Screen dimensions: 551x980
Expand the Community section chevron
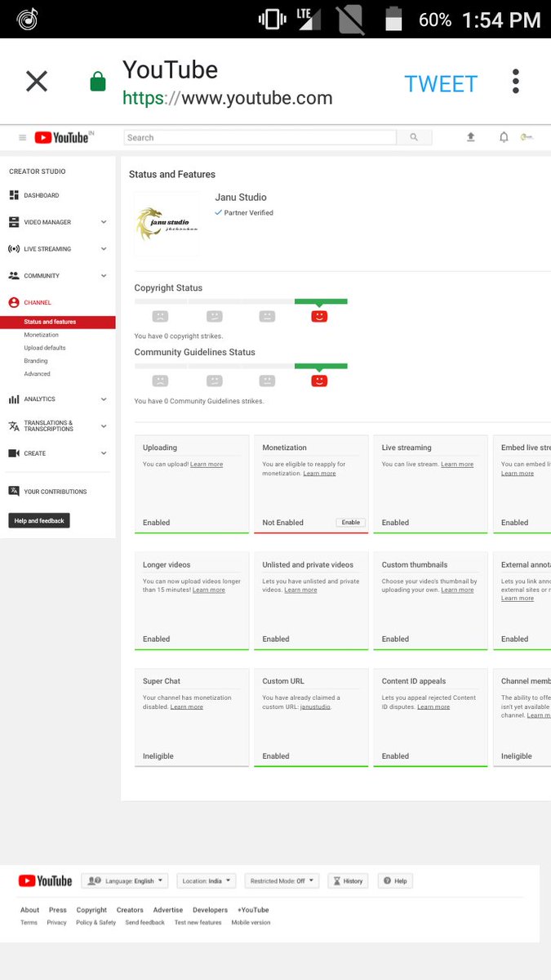[104, 276]
